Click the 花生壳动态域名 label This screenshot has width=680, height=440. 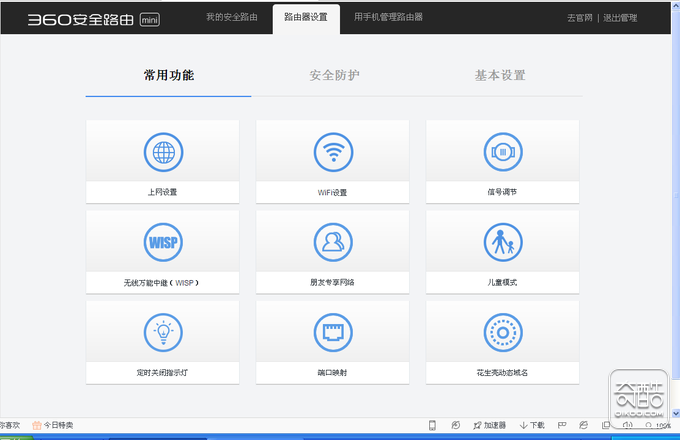click(502, 372)
